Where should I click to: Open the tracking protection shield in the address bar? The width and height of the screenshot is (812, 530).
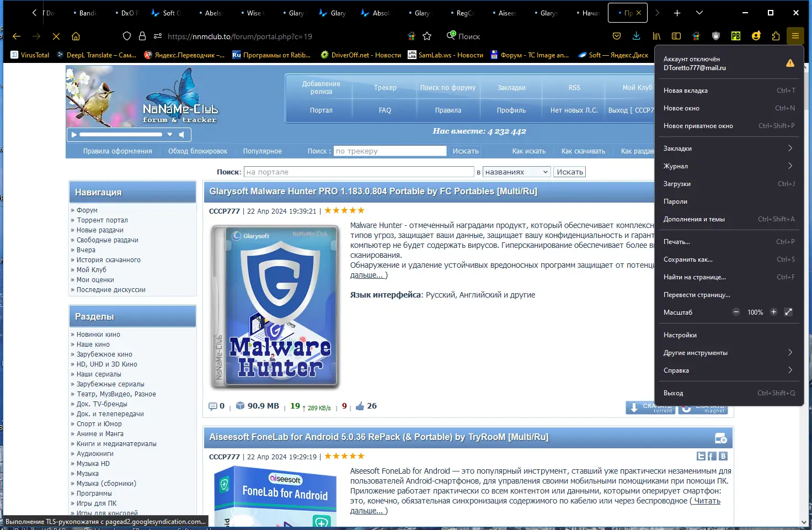tap(127, 36)
